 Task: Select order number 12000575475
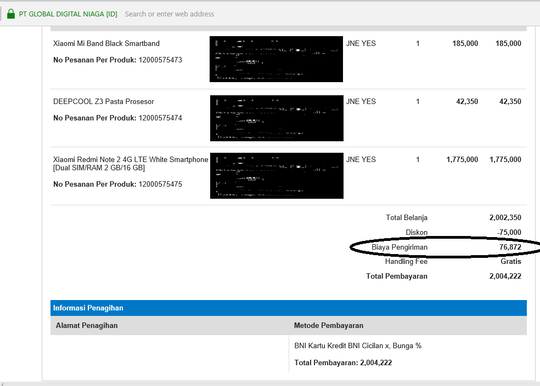pyautogui.click(x=160, y=184)
